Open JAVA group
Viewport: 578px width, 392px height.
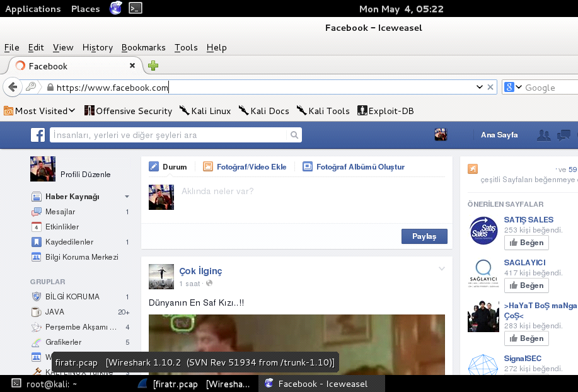tap(55, 312)
